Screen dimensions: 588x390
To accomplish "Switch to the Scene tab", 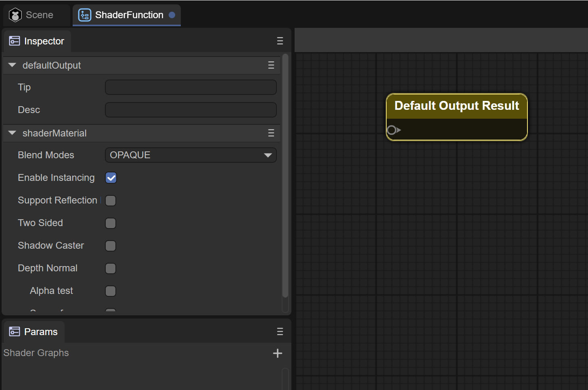I will [39, 15].
